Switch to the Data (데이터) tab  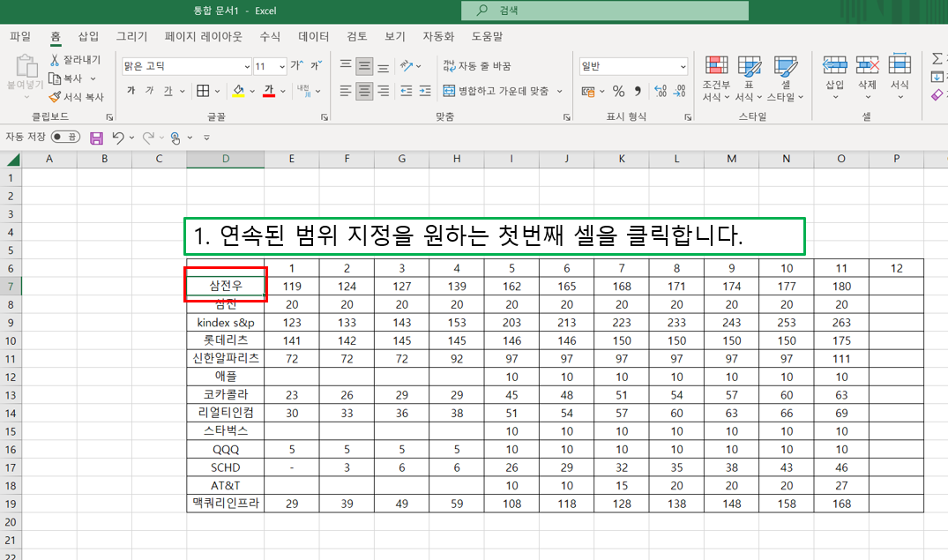(x=313, y=36)
